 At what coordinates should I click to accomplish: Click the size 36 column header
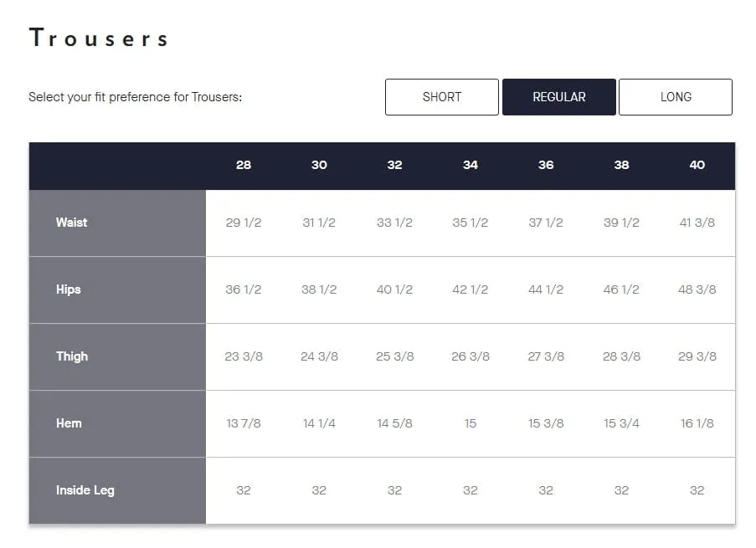click(546, 165)
